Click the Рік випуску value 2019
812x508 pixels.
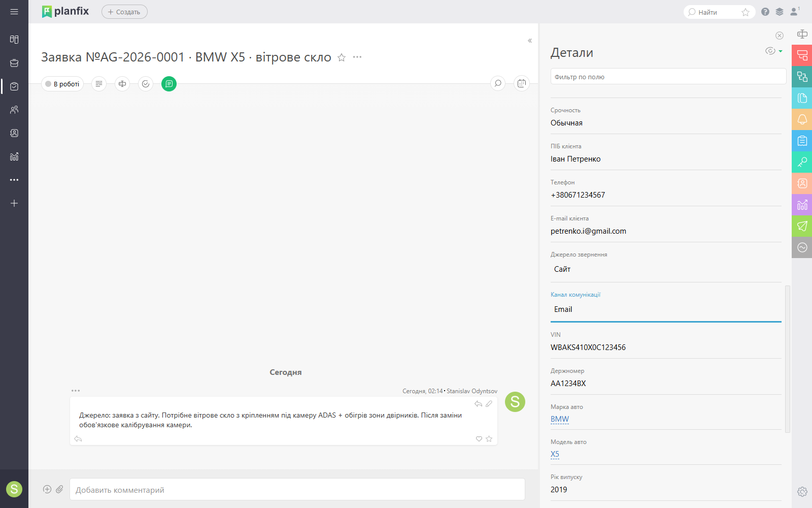[559, 490]
